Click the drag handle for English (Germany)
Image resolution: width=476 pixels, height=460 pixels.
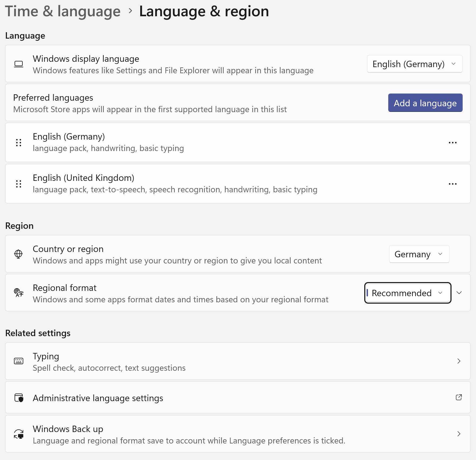[19, 143]
